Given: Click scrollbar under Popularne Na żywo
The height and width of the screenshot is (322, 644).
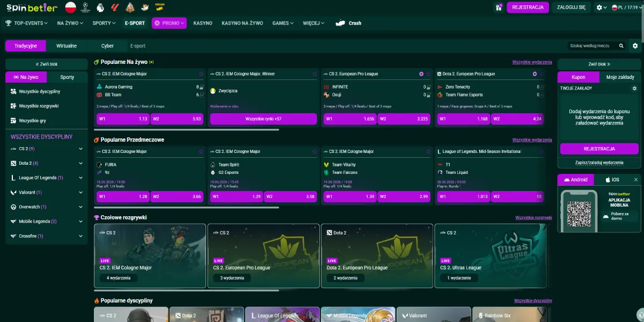Looking at the screenshot, I should click(186, 129).
